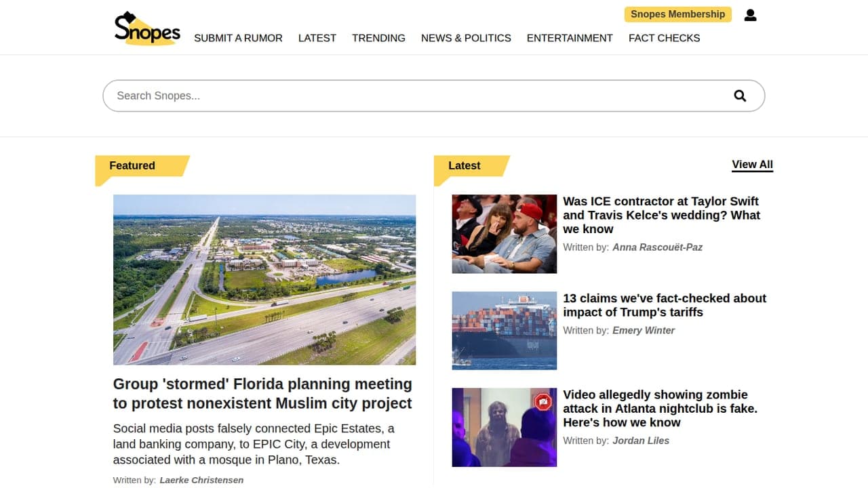Click author Emery Winter
This screenshot has width=868, height=488.
pos(644,331)
